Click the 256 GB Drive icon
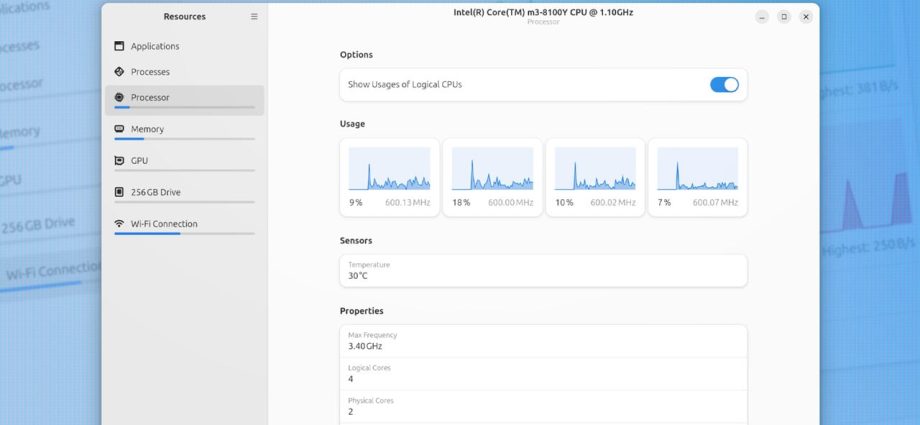The width and height of the screenshot is (920, 425). coord(119,192)
